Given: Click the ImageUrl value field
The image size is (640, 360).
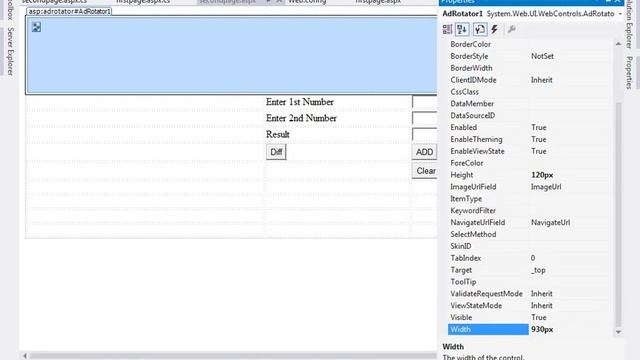Looking at the screenshot, I should tap(546, 187).
